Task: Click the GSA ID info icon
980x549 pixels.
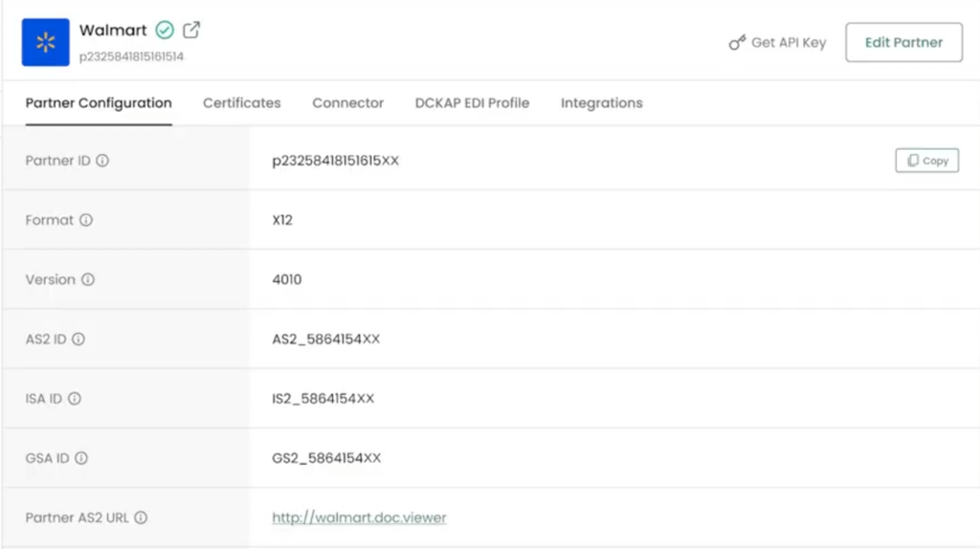Action: (x=81, y=458)
